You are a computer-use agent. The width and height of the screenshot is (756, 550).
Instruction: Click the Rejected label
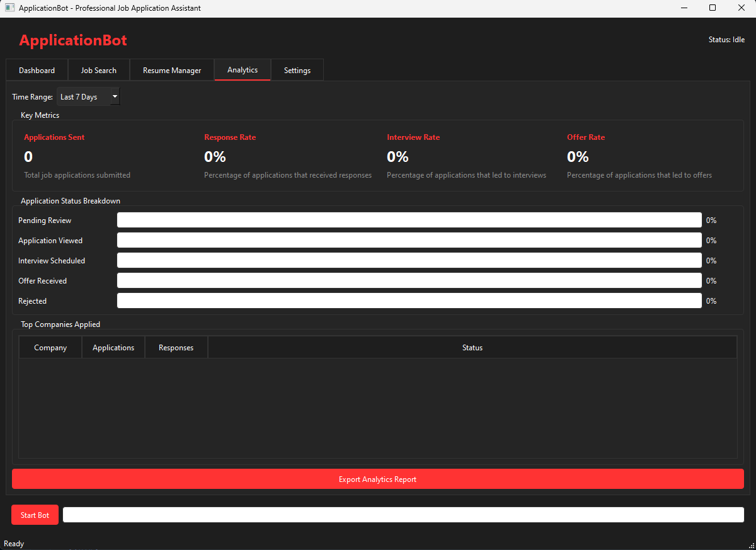pyautogui.click(x=32, y=301)
